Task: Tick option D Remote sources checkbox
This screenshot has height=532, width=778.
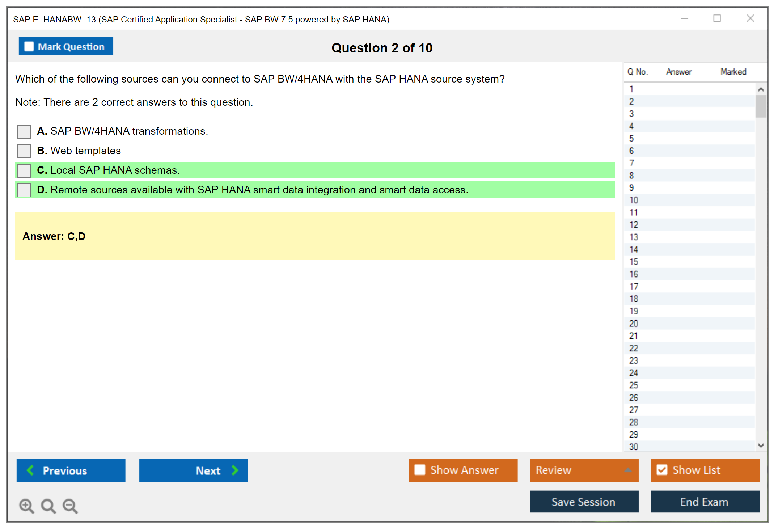Action: click(x=24, y=190)
